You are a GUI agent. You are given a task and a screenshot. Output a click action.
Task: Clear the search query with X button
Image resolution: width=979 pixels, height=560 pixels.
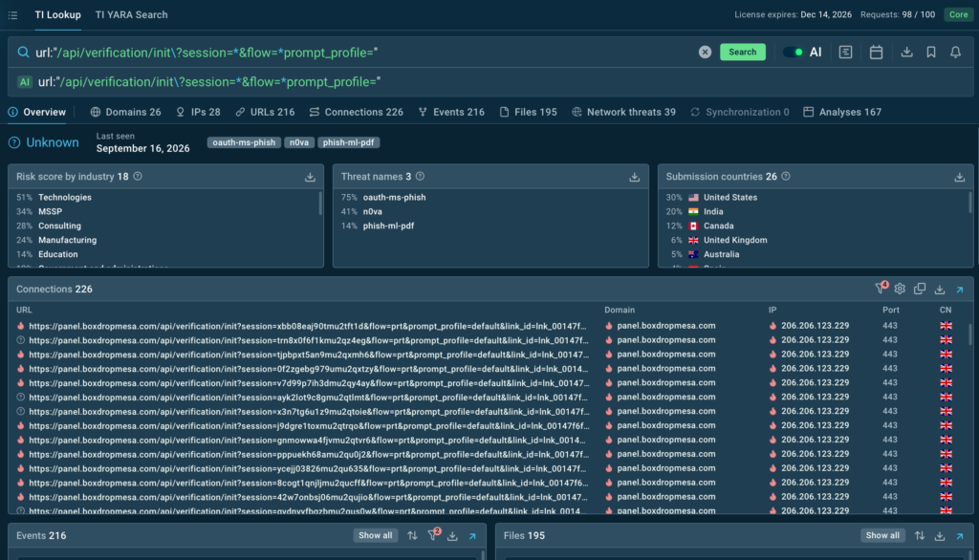point(705,53)
